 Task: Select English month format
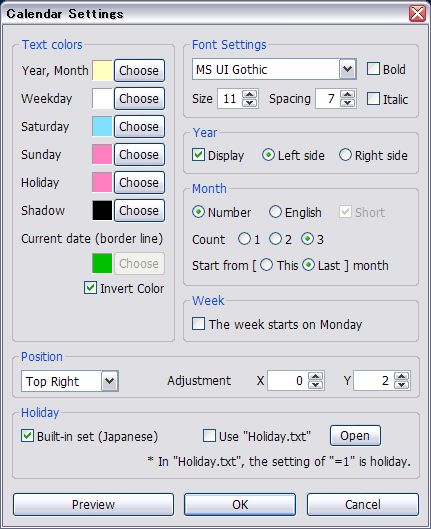[275, 212]
